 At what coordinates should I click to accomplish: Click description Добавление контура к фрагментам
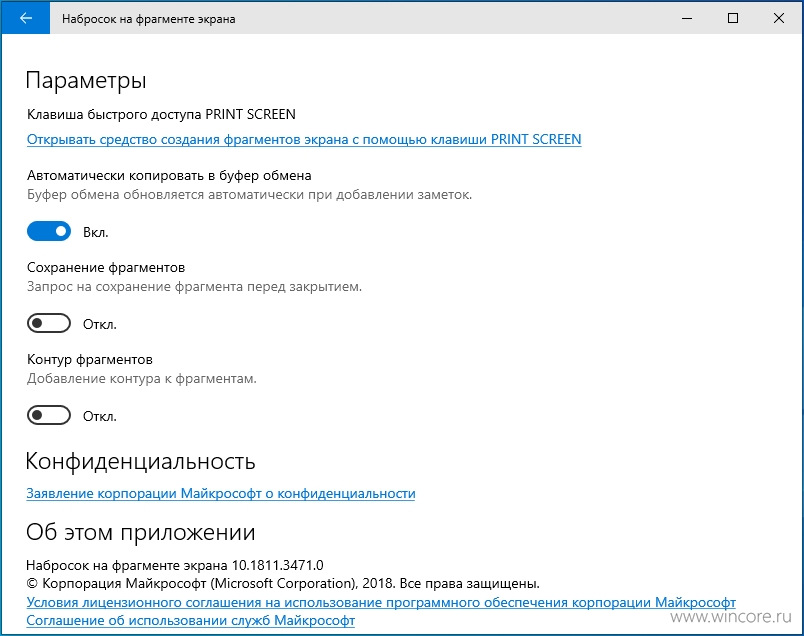(142, 379)
